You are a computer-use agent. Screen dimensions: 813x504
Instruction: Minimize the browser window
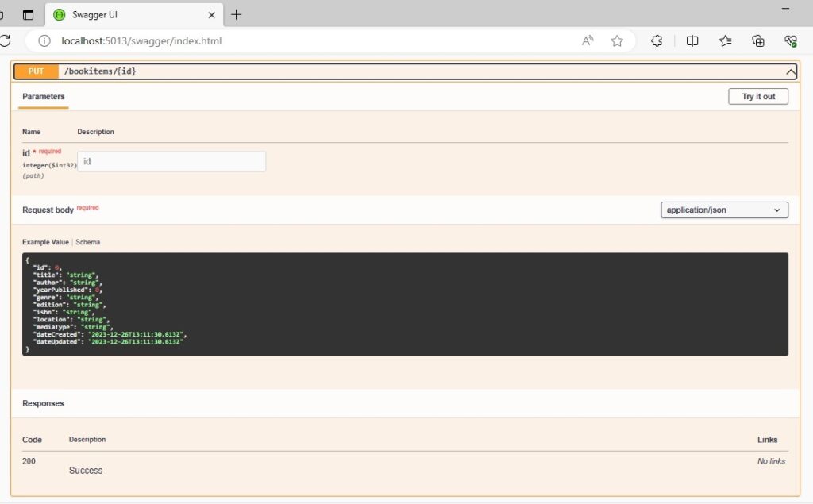pos(785,9)
